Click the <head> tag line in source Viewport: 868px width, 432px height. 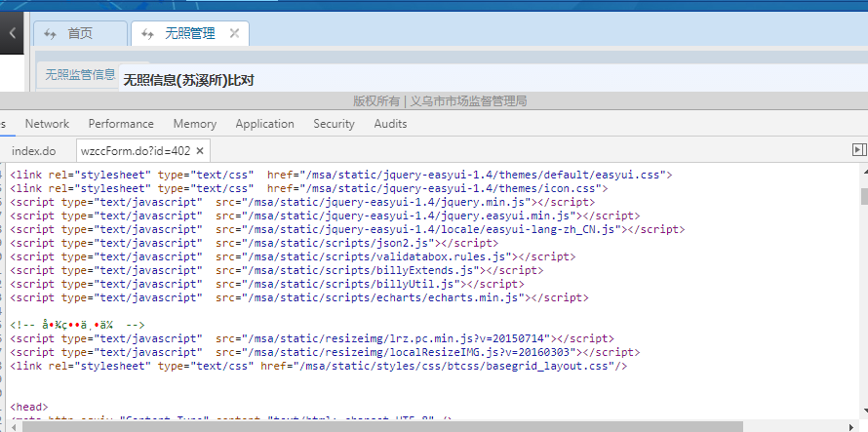coord(29,407)
